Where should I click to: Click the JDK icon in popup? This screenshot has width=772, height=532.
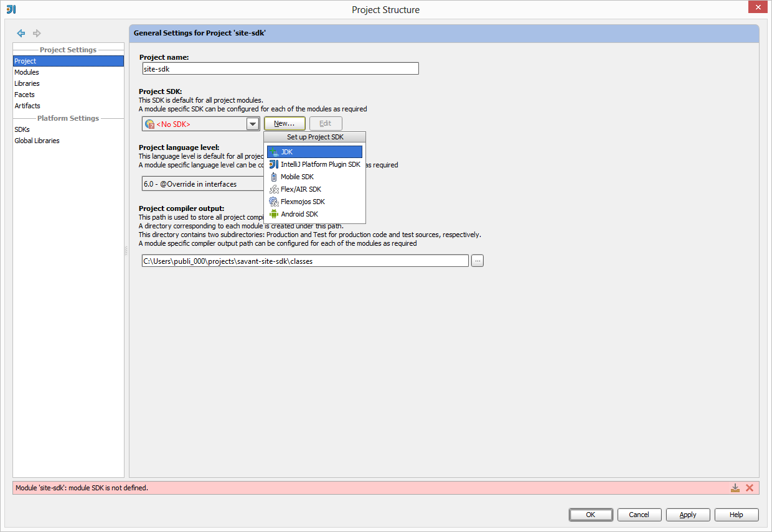click(274, 152)
